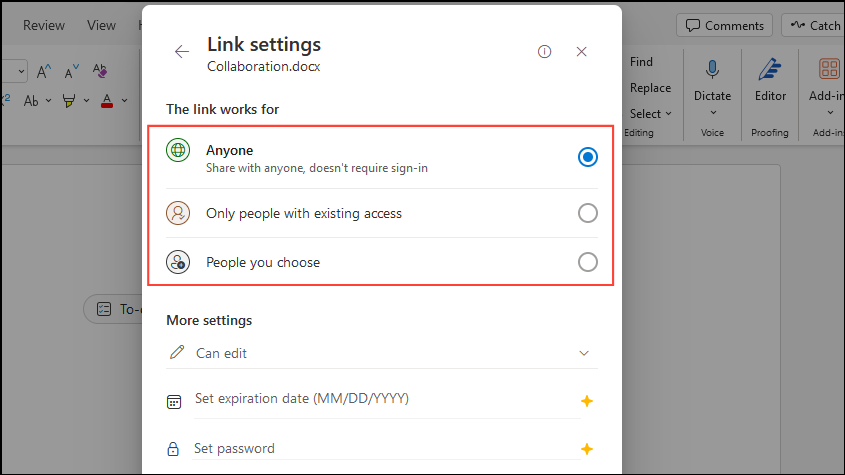Select the Anyone radio button
Screen dimensions: 845x475
pyautogui.click(x=588, y=157)
